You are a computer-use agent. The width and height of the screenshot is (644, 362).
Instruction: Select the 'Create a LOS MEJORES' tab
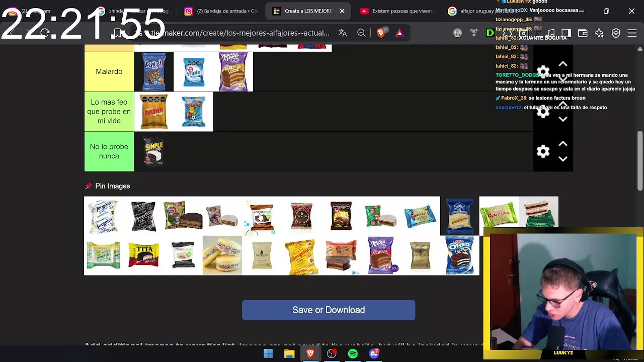(x=308, y=11)
